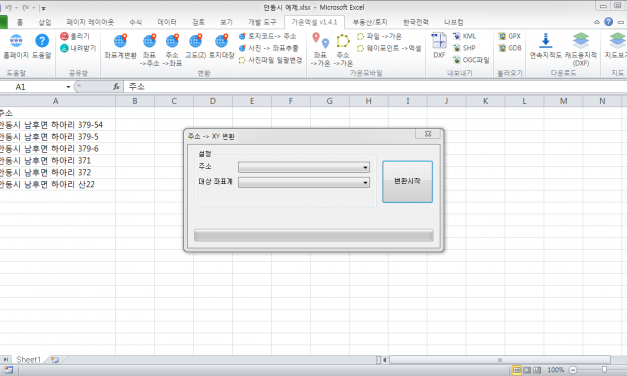Download 연속지적도
Image resolution: width=627 pixels, height=376 pixels.
point(545,46)
